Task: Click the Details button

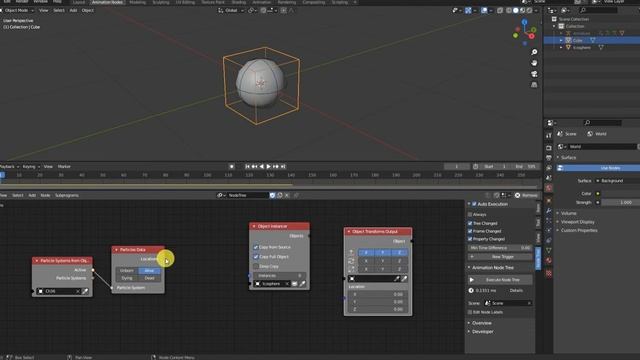Action: click(516, 291)
